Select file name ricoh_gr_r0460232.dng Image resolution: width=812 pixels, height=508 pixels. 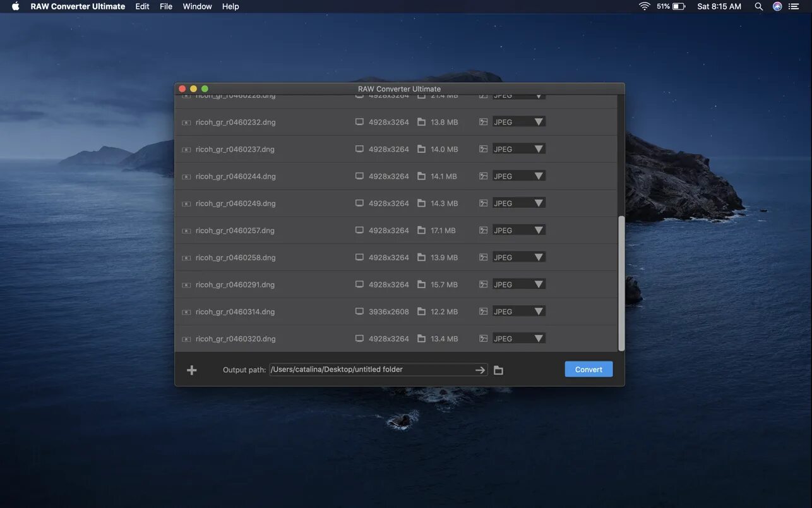click(x=236, y=123)
